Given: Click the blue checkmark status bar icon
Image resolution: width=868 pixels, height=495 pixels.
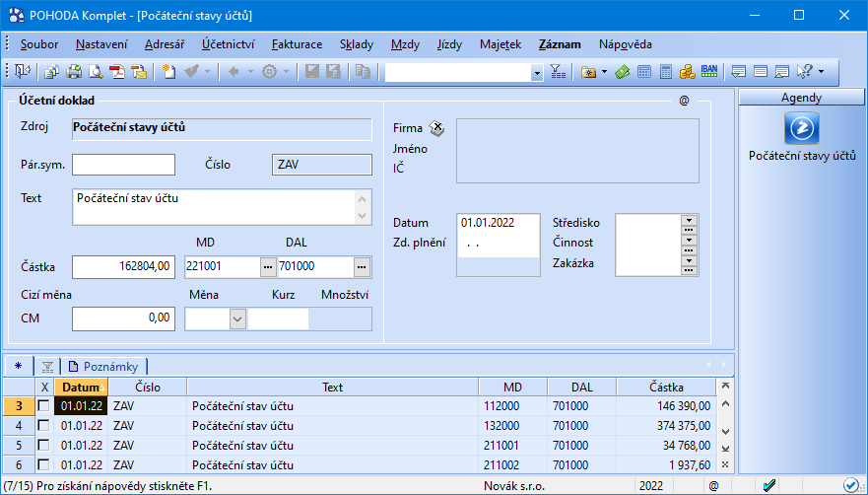Looking at the screenshot, I should (x=768, y=486).
